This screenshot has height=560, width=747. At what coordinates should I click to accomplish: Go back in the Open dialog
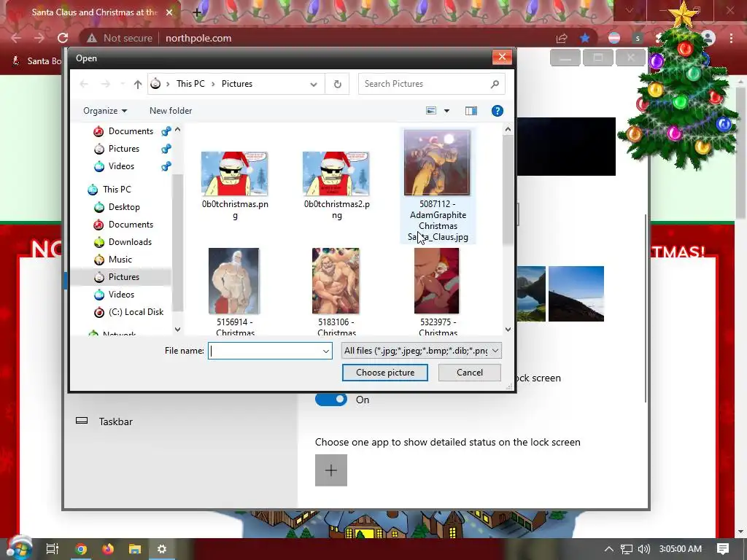tap(84, 85)
